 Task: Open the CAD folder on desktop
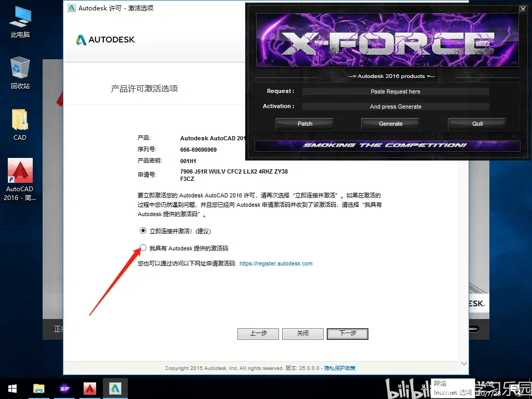pos(20,125)
